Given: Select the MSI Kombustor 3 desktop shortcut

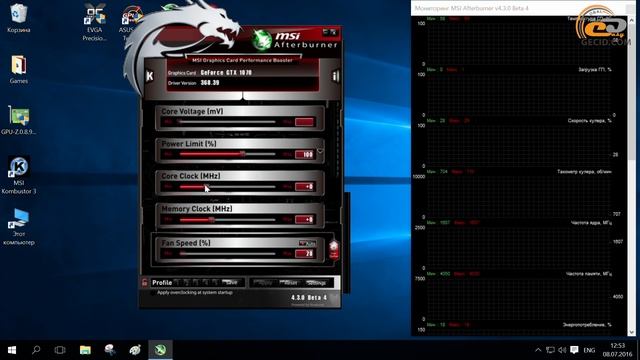Looking at the screenshot, I should pos(18,176).
